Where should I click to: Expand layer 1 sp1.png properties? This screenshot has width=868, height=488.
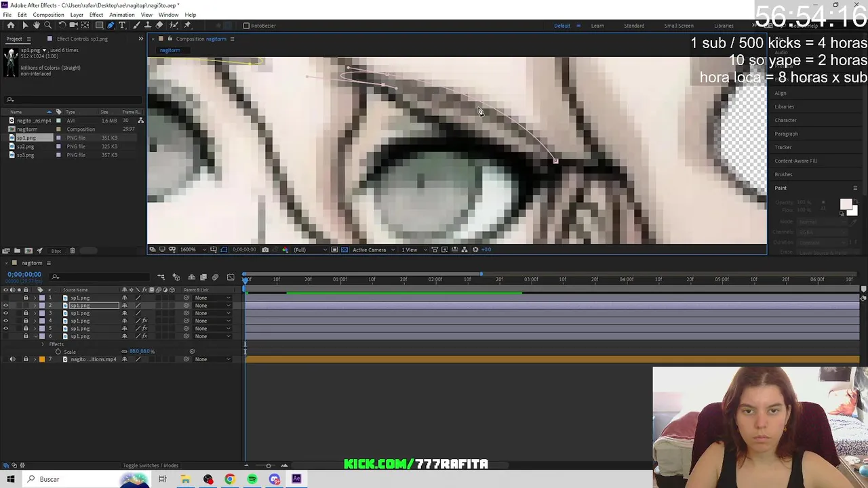35,298
